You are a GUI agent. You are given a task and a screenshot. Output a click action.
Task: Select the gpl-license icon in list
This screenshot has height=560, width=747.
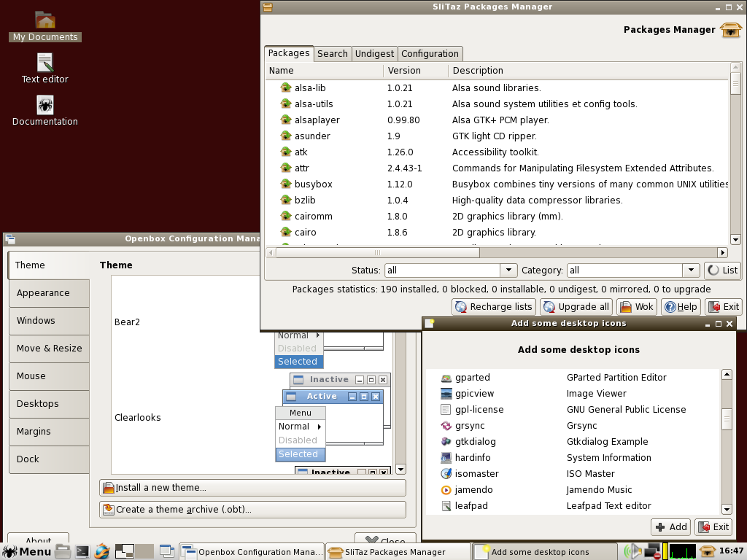point(446,410)
